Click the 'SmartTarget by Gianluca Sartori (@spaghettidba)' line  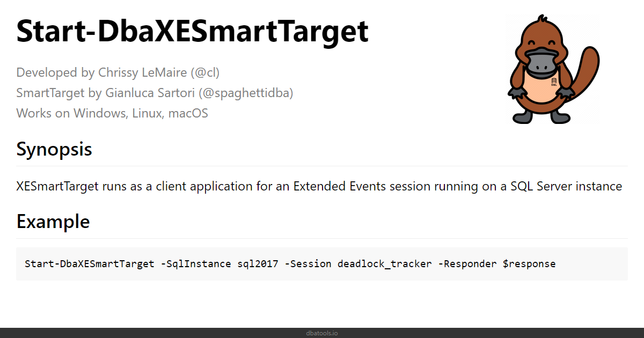point(155,93)
